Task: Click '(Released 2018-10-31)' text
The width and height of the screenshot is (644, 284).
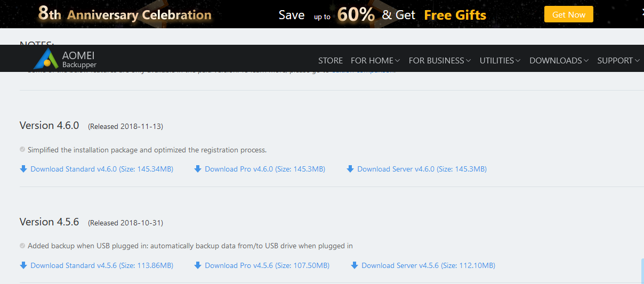Action: 125,223
